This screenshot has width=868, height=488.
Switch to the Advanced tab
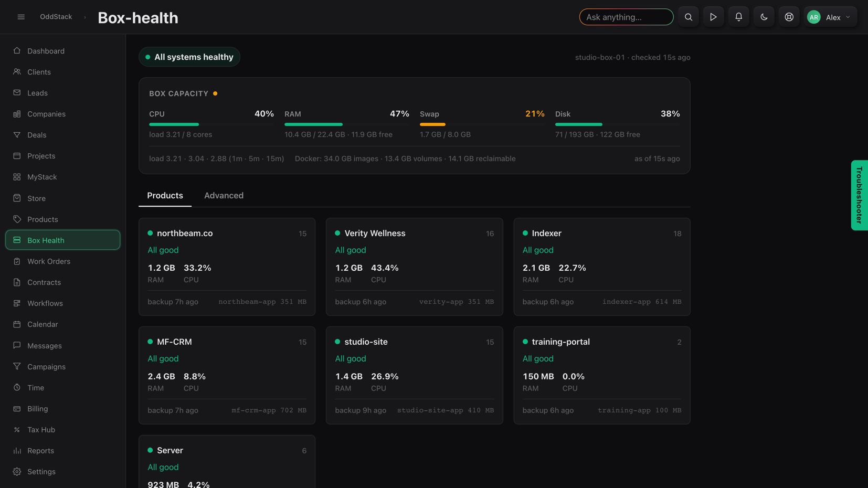click(224, 196)
